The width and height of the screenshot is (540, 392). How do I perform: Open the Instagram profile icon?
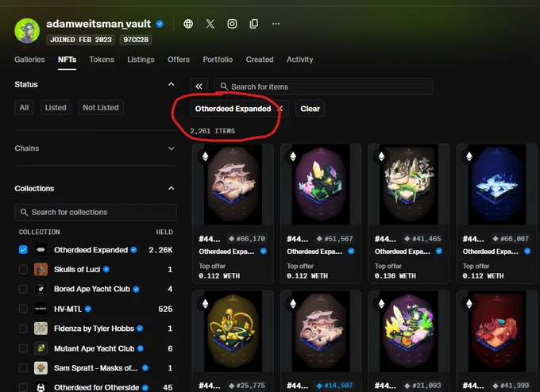(x=232, y=24)
